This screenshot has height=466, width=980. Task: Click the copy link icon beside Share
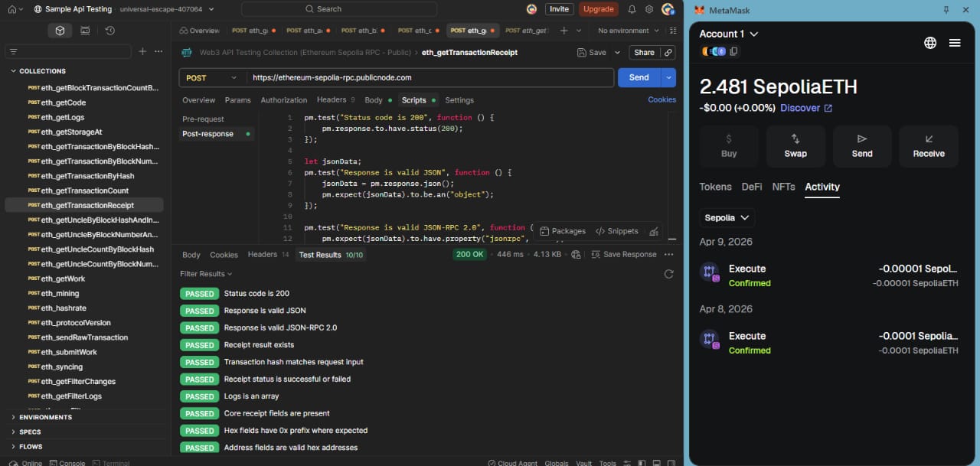668,53
